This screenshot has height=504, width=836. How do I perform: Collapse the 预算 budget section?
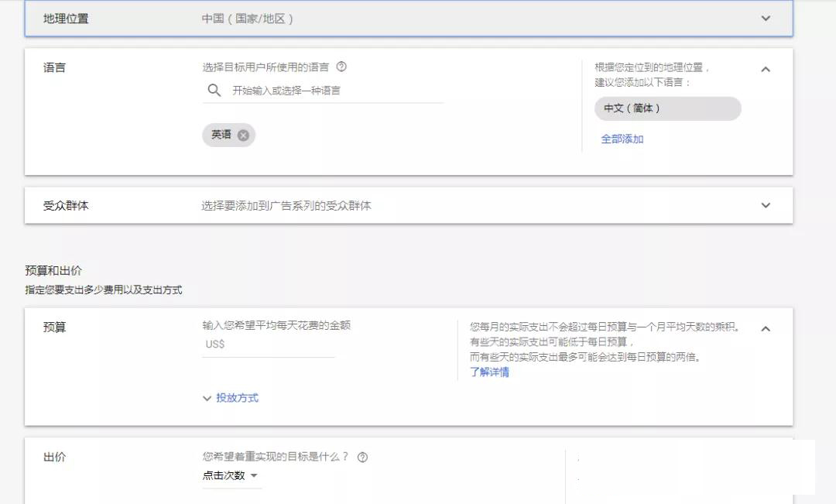(766, 327)
